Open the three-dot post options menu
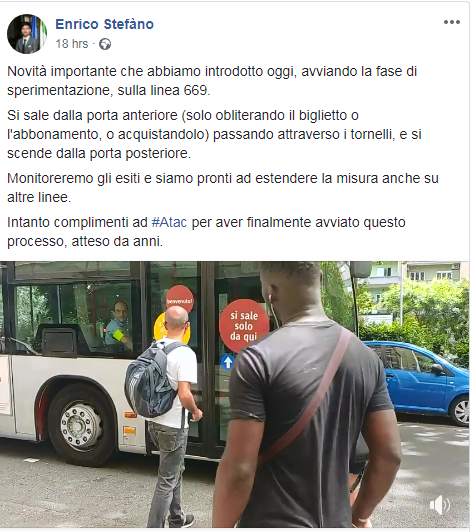 tap(452, 22)
